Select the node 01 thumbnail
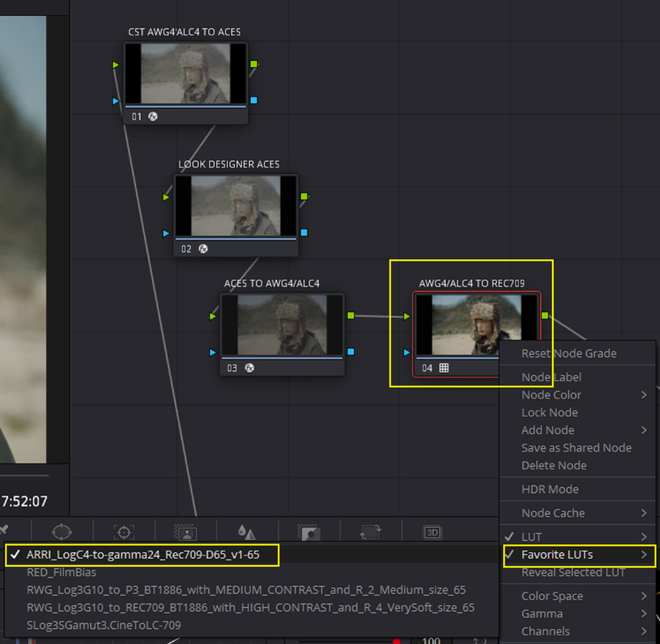Screen dimensions: 660x644 tap(186, 74)
